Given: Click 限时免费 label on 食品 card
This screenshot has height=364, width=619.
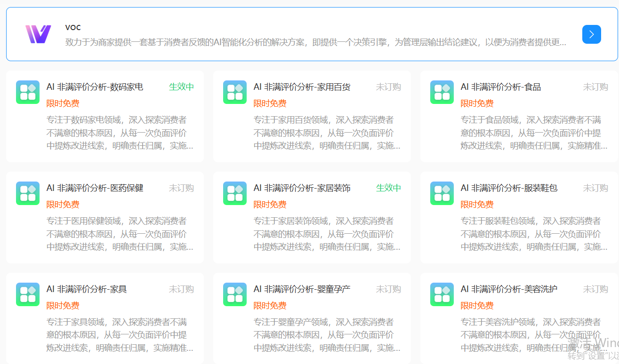Looking at the screenshot, I should coord(477,103).
